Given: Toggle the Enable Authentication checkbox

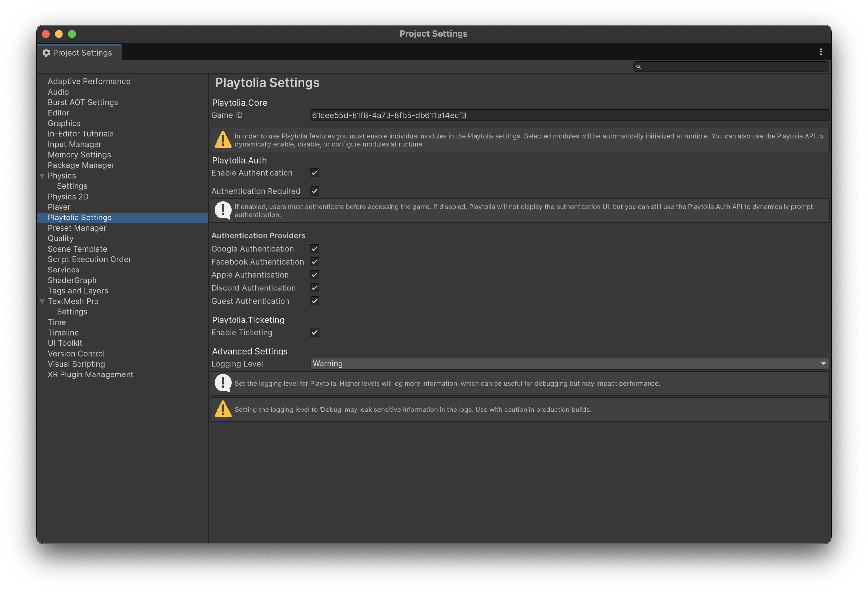Looking at the screenshot, I should pyautogui.click(x=315, y=173).
